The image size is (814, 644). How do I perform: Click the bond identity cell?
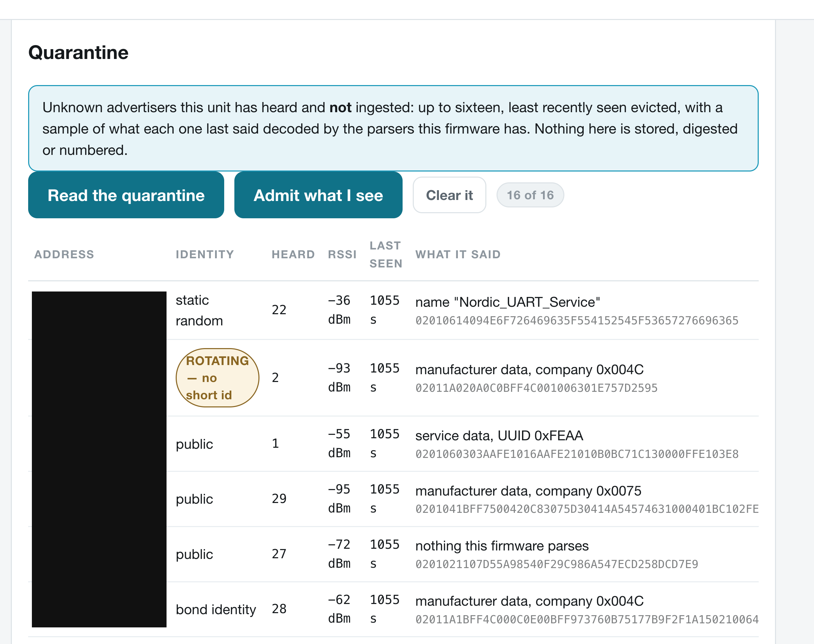(x=216, y=609)
